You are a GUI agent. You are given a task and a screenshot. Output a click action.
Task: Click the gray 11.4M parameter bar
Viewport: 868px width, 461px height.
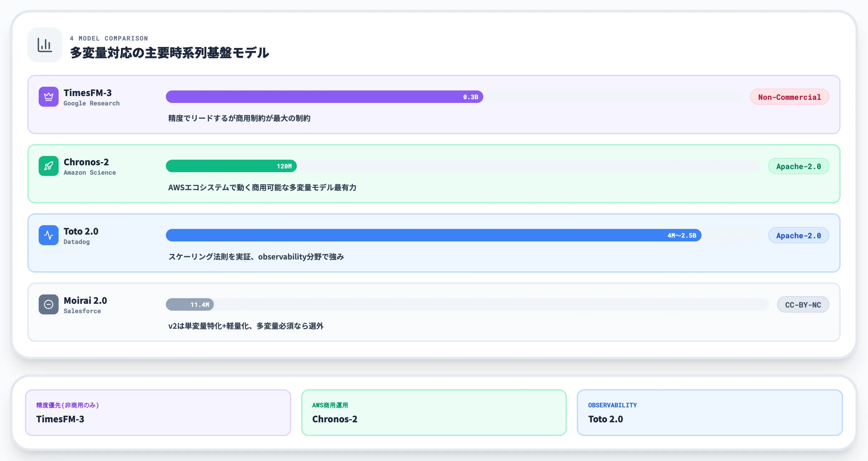190,304
